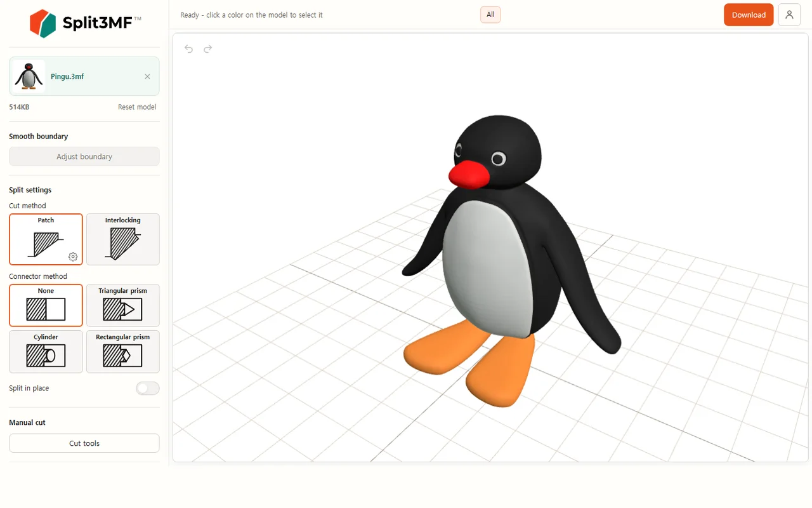Screen dimensions: 812x508
Task: Select the All colors filter
Action: click(x=490, y=15)
